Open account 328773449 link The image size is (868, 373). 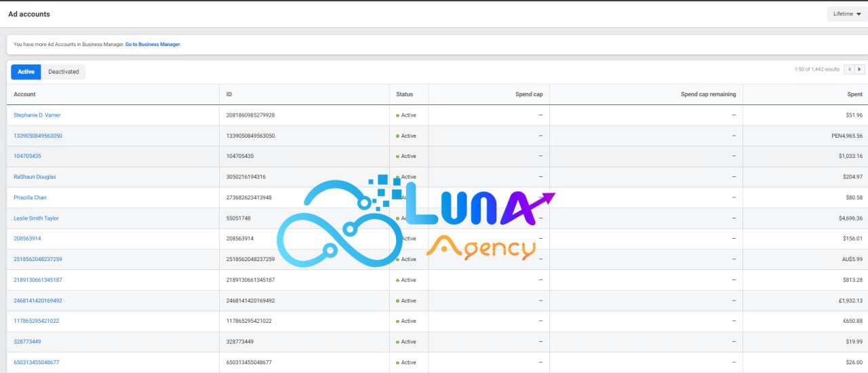coord(27,342)
